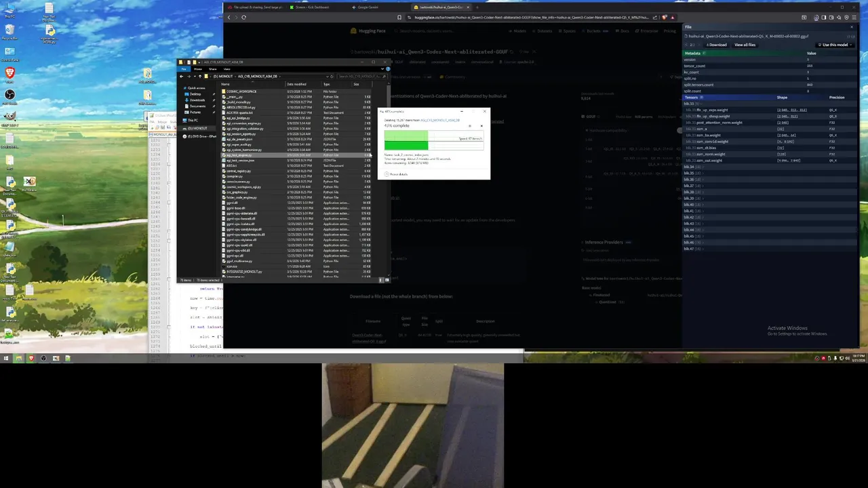This screenshot has height=488, width=868.
Task: Select (D:) MONOLIT drive in navigation pane
Action: [x=197, y=128]
